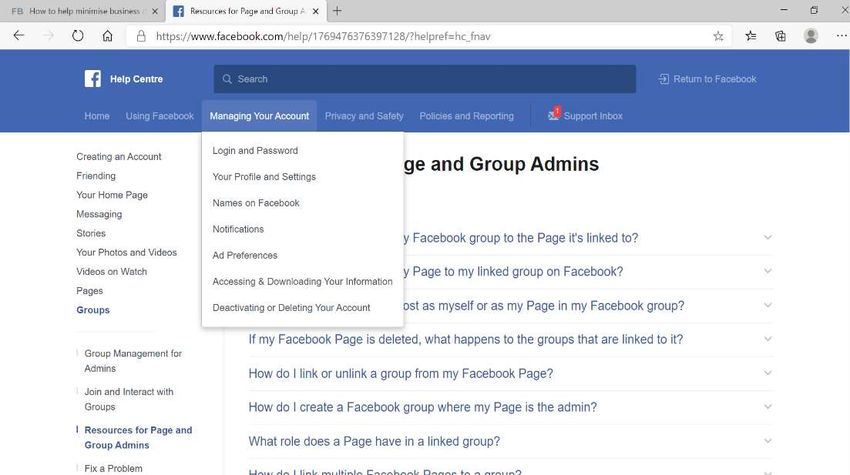Open browser settings ellipsis menu

(841, 36)
